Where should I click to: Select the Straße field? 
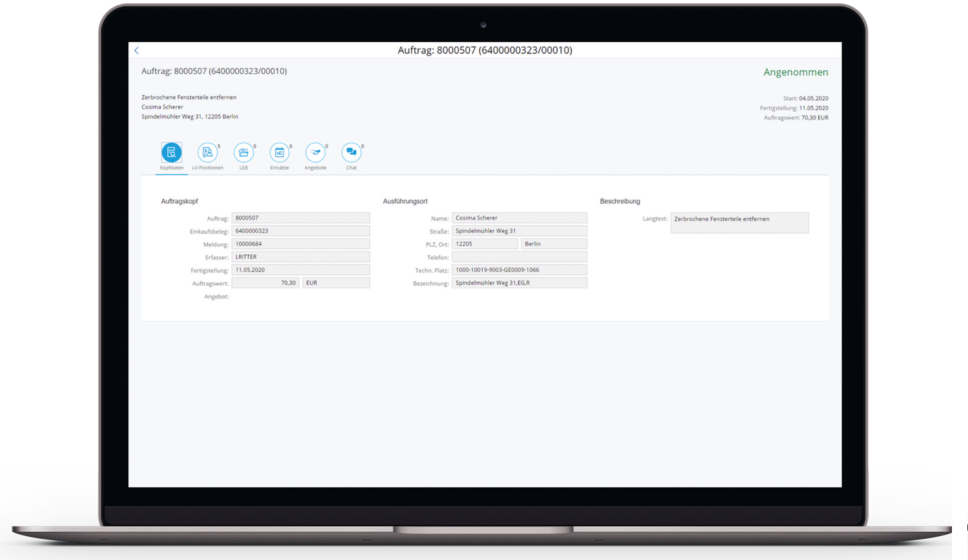[x=519, y=231]
